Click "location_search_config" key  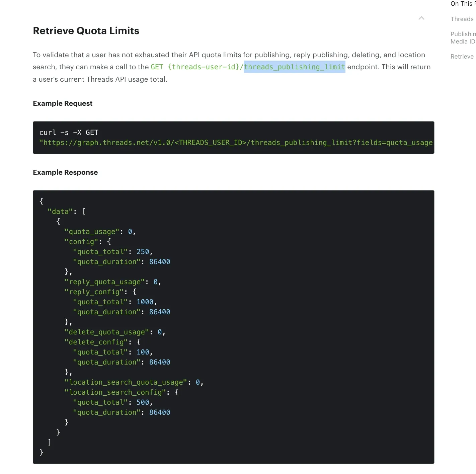(115, 392)
